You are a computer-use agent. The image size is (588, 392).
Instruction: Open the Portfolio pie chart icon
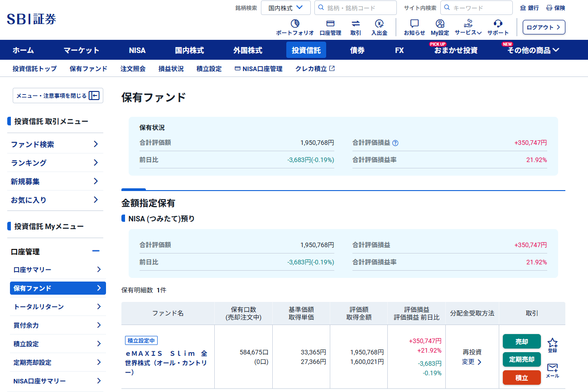tap(295, 24)
